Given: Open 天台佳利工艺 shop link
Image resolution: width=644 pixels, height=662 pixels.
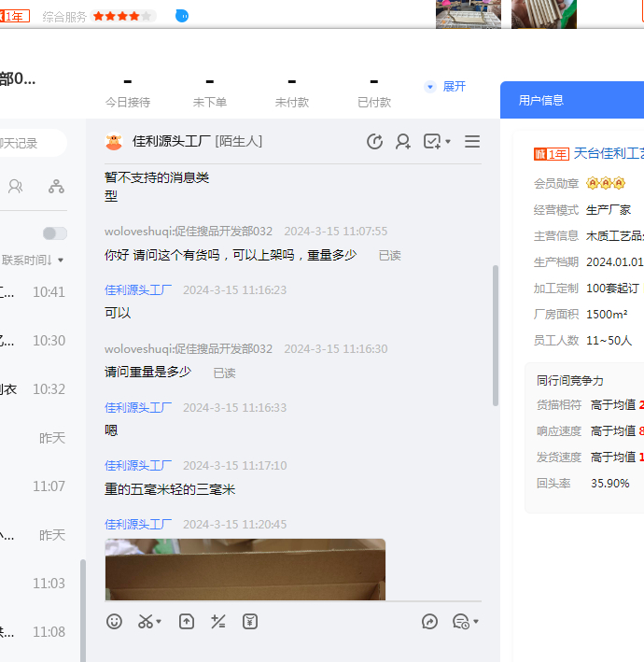Looking at the screenshot, I should click(608, 153).
